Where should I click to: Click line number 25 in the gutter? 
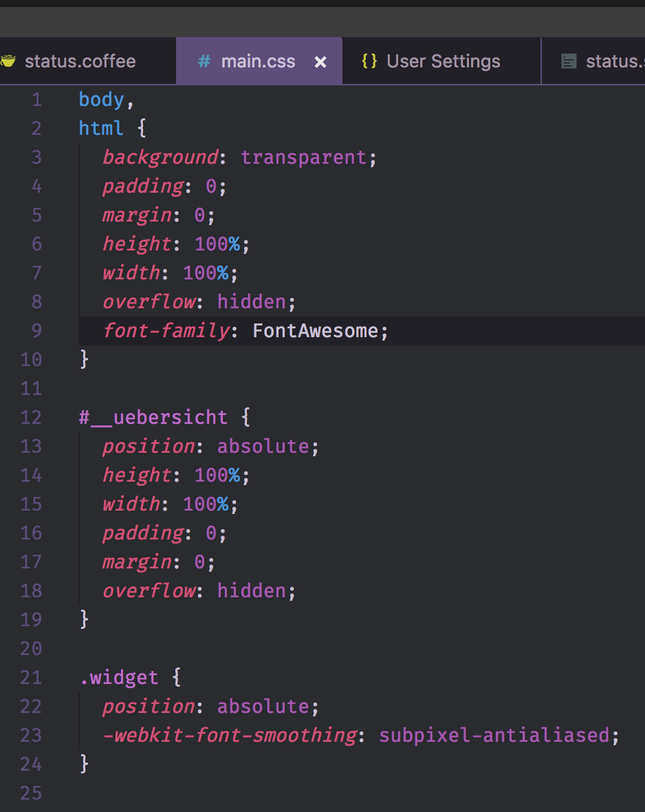[31, 793]
